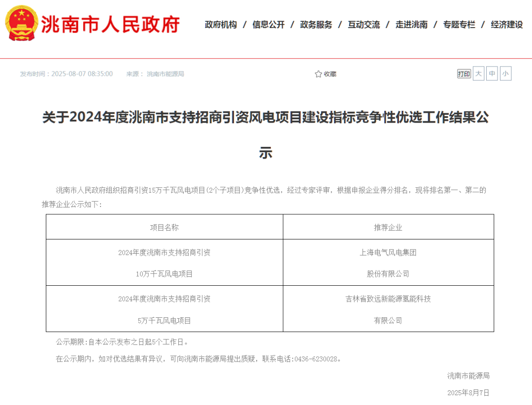This screenshot has width=532, height=405.
Task: Open the 政府机构 menu
Action: pos(221,25)
